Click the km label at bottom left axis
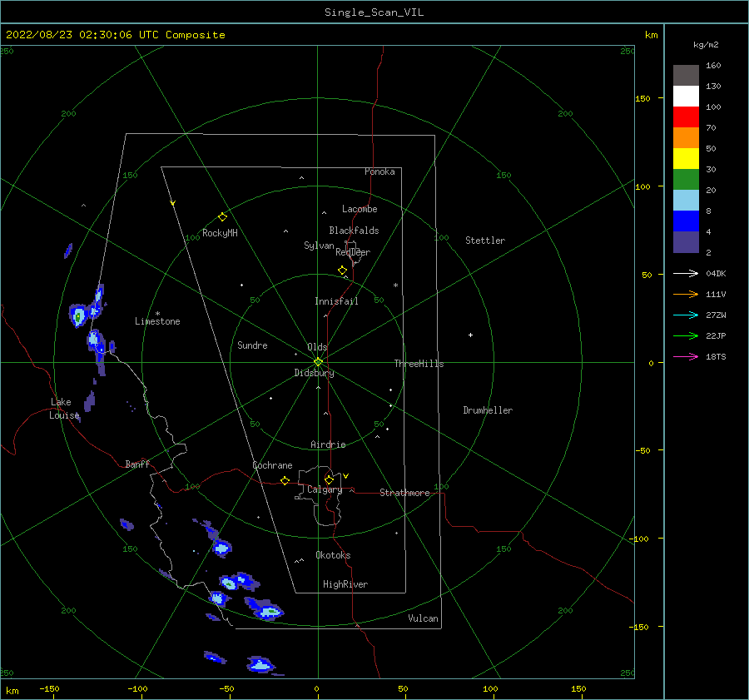This screenshot has width=749, height=700. tap(12, 691)
